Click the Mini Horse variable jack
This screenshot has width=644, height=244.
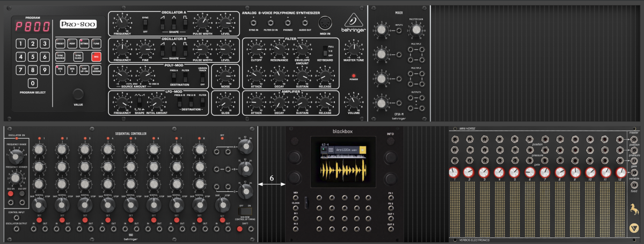pos(634,172)
